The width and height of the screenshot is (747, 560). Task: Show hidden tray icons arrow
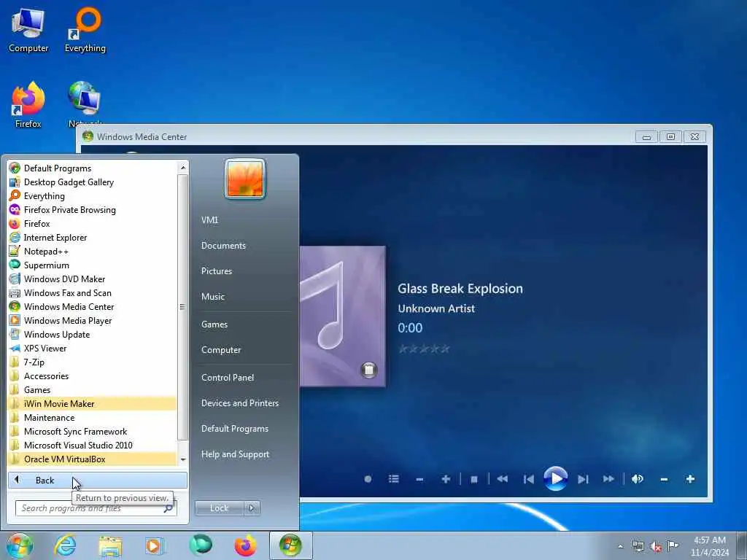pos(620,546)
